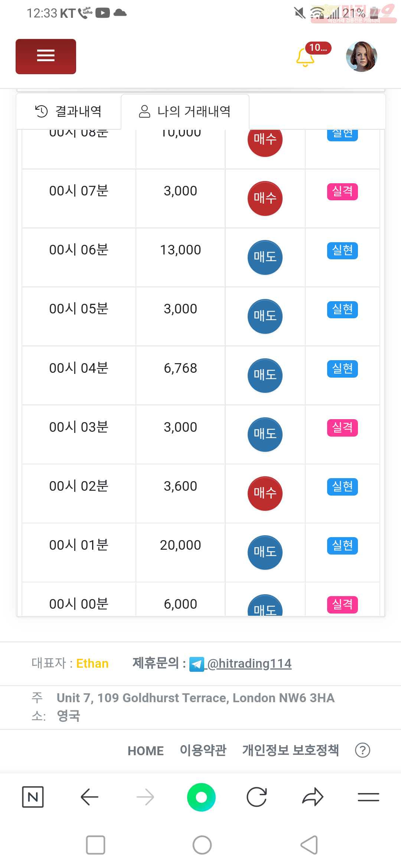
Task: Tap the browser share arrow icon
Action: pyautogui.click(x=313, y=797)
